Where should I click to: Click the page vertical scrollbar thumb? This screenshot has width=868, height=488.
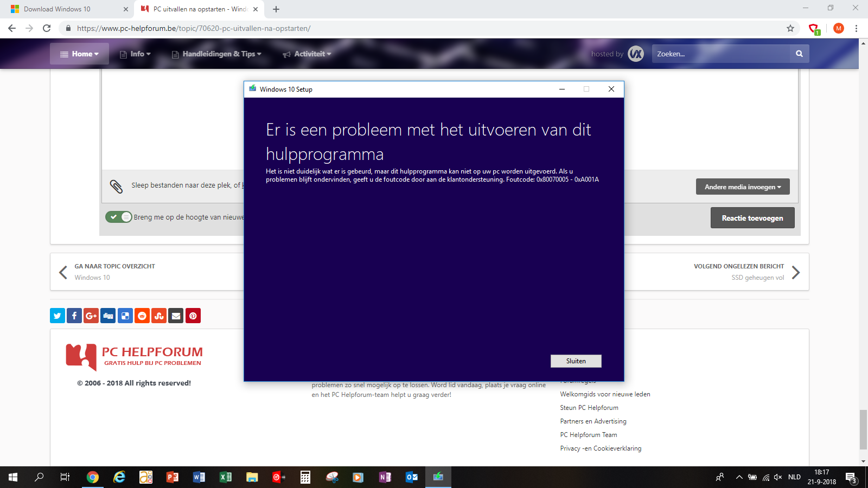863,430
